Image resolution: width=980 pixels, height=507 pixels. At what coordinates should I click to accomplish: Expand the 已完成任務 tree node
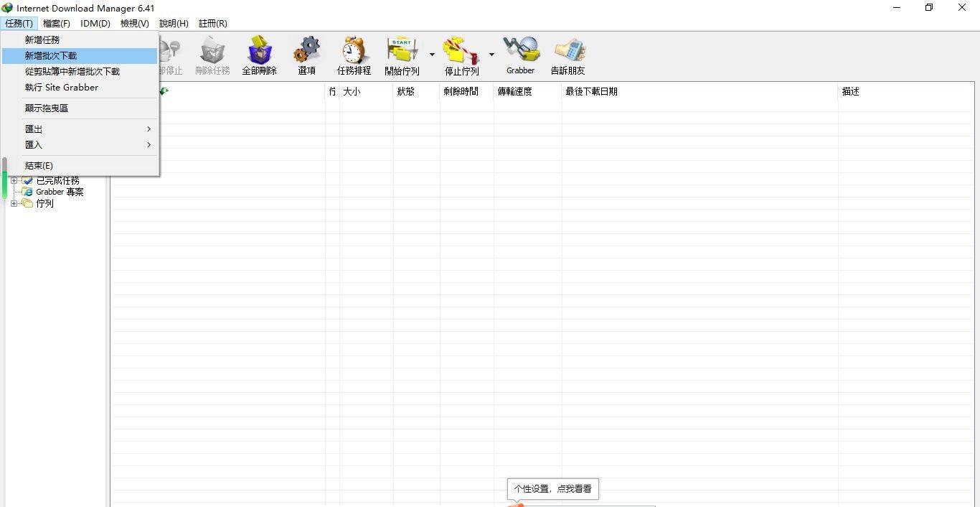(14, 181)
